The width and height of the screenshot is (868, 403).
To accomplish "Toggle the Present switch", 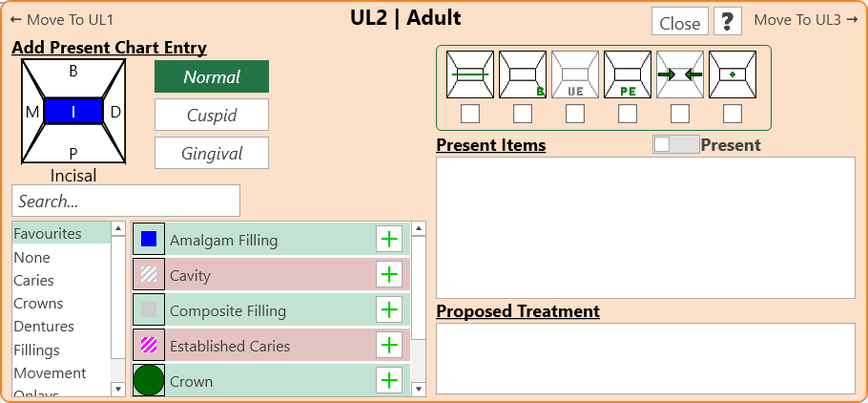I will pyautogui.click(x=675, y=144).
